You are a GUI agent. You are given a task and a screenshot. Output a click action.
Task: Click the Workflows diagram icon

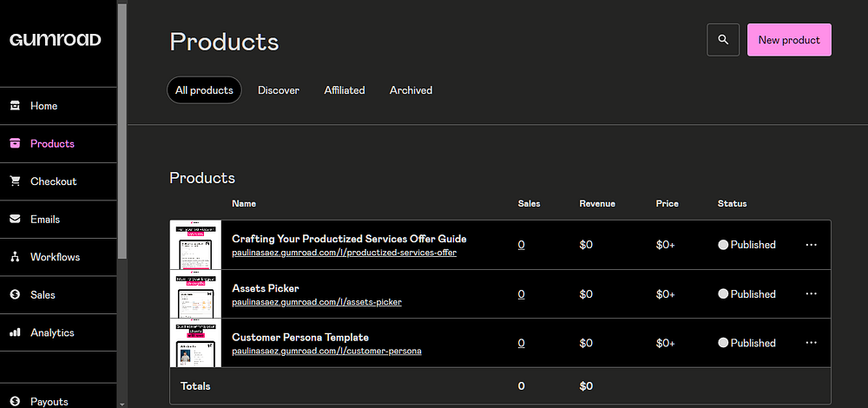(x=15, y=257)
